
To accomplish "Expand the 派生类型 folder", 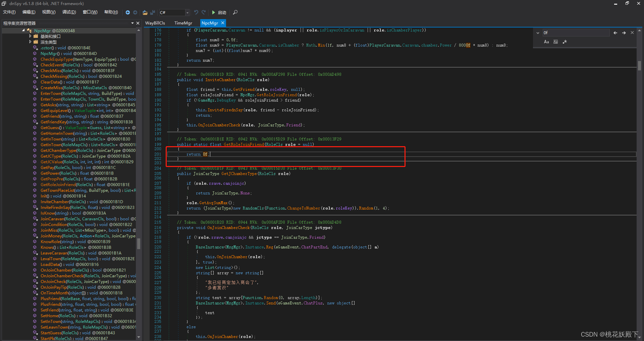I will pyautogui.click(x=30, y=42).
